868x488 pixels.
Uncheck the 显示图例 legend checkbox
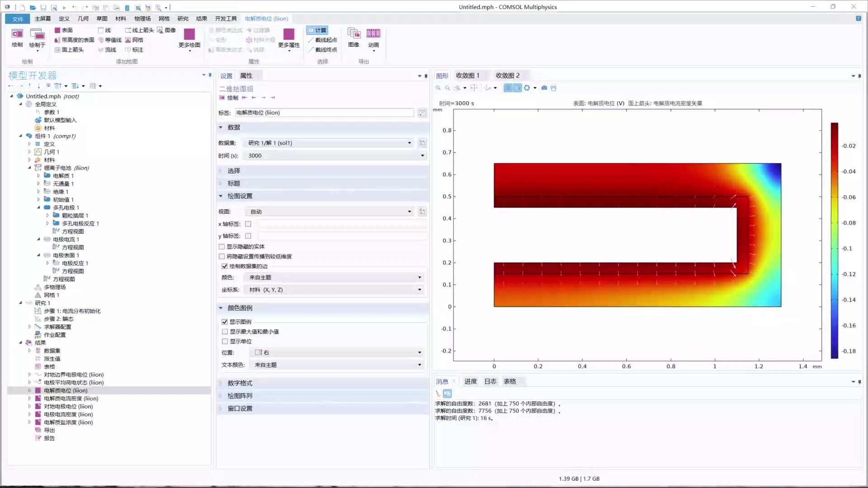tap(225, 321)
